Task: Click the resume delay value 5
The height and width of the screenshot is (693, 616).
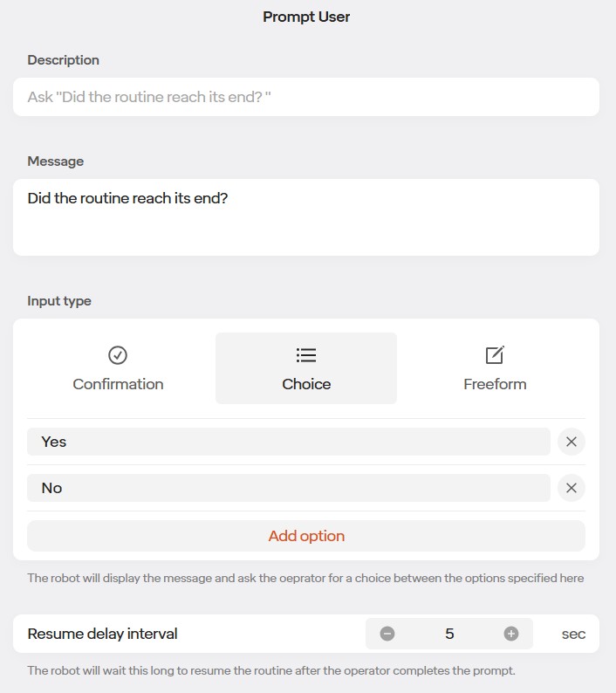Action: point(449,634)
